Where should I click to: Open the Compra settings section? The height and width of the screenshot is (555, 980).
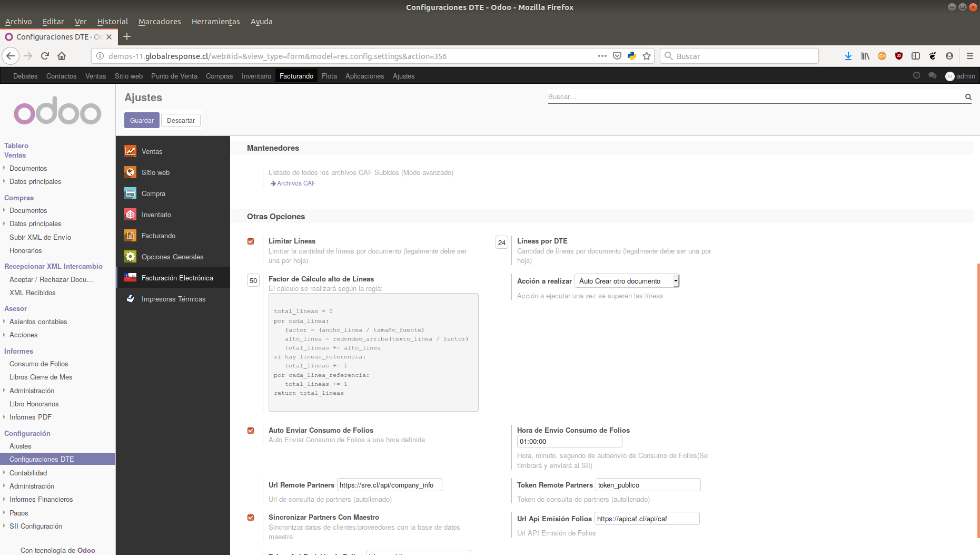click(x=153, y=193)
